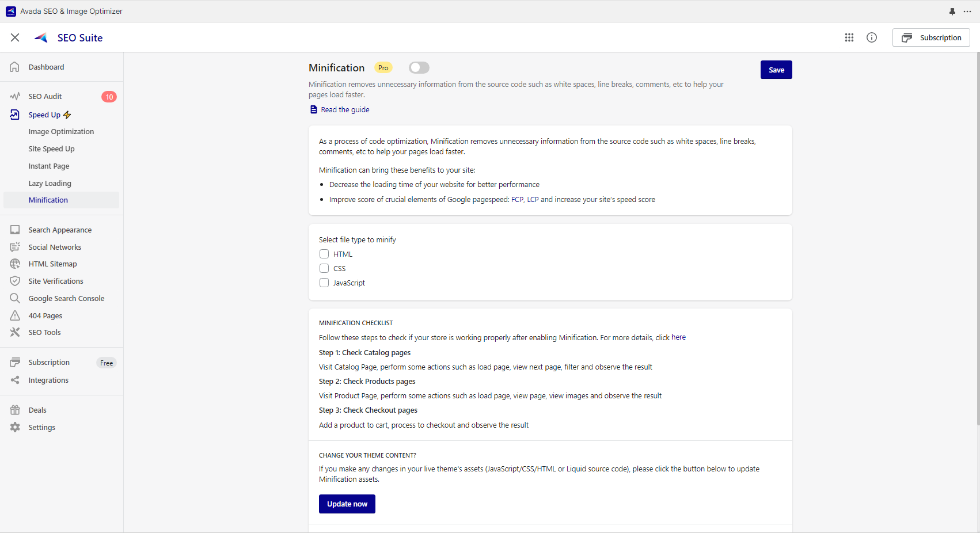Click the Avada SEO app icon in title bar

coord(11,11)
